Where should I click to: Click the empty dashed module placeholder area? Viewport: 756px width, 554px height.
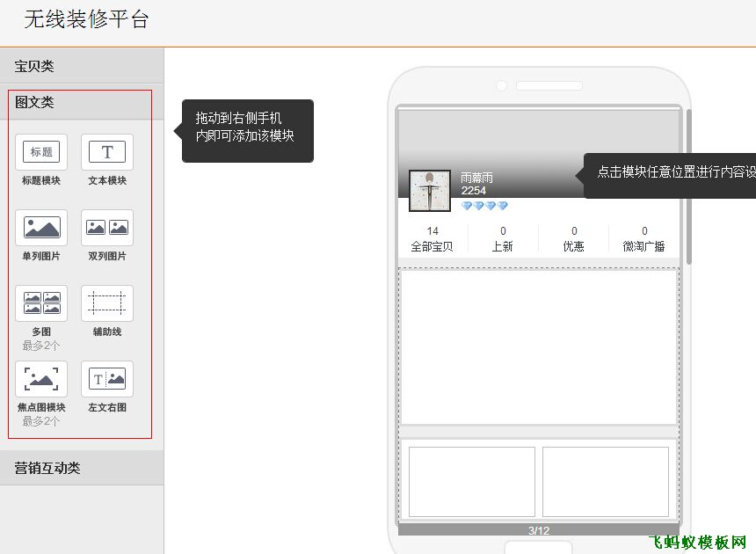pyautogui.click(x=539, y=347)
